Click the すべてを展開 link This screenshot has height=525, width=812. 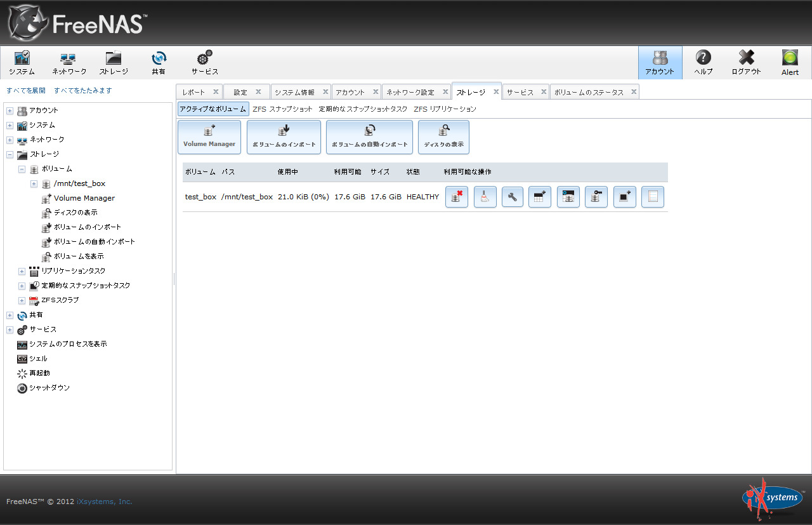26,91
